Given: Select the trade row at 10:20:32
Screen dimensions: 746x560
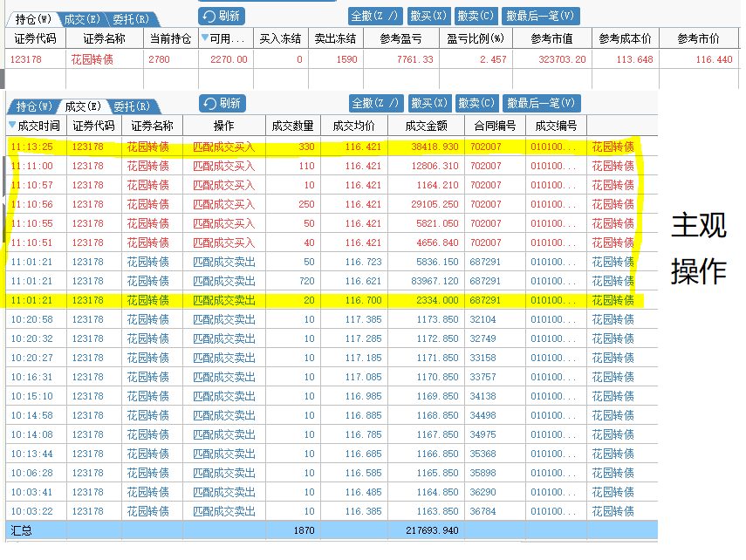Looking at the screenshot, I should click(332, 338).
